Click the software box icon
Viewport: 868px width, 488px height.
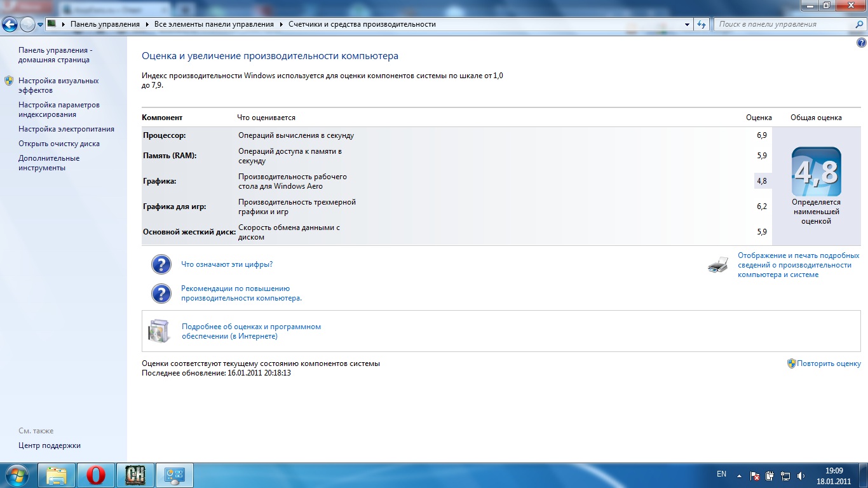159,331
